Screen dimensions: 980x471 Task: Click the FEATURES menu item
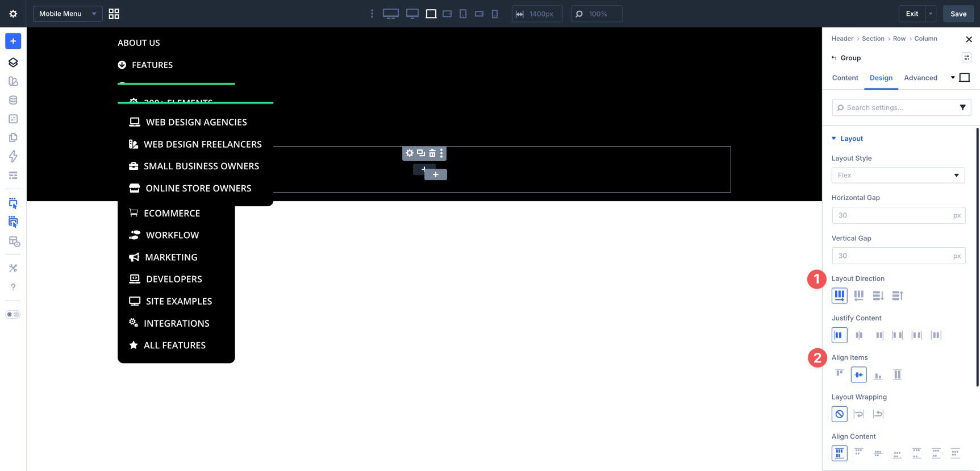(152, 65)
